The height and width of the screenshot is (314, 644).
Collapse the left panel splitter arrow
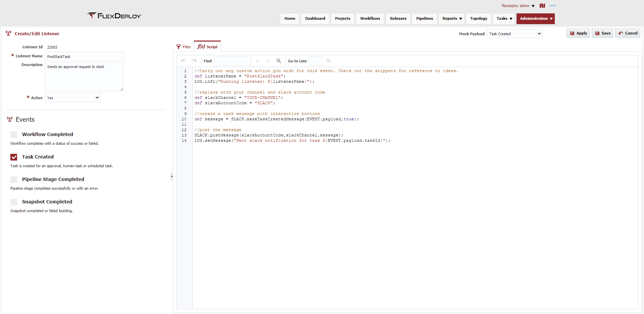[x=172, y=176]
